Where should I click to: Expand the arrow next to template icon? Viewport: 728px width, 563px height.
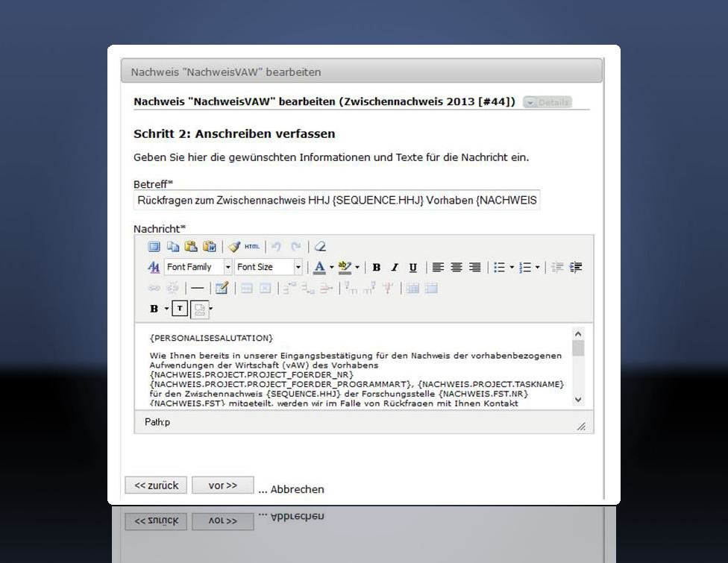coord(211,308)
